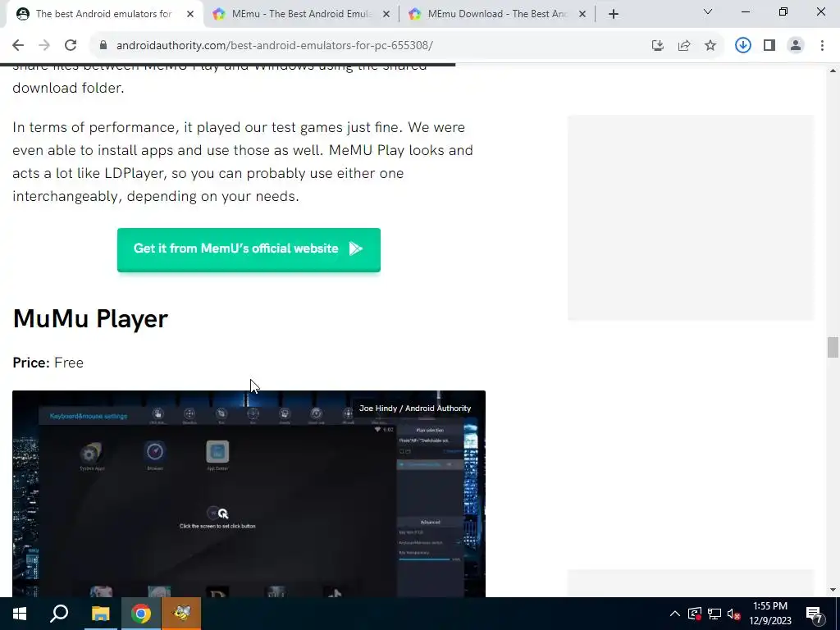The height and width of the screenshot is (630, 840).
Task: Open the bee application in taskbar
Action: 181,614
